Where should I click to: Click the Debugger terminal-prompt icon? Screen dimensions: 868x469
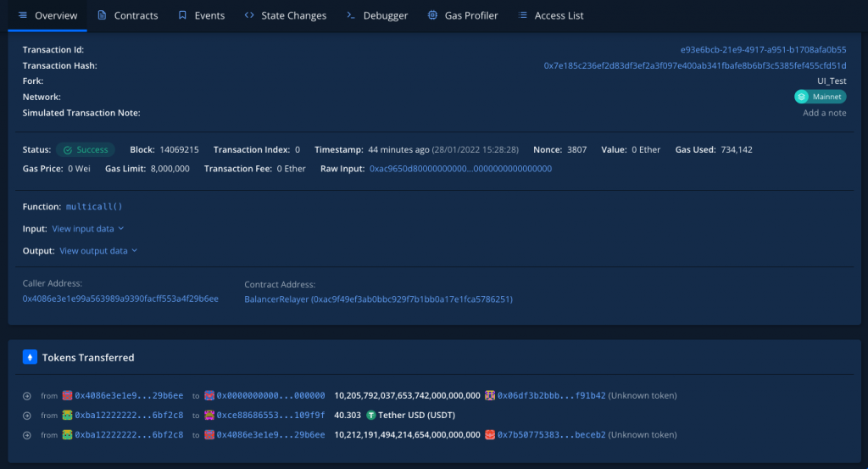[351, 15]
